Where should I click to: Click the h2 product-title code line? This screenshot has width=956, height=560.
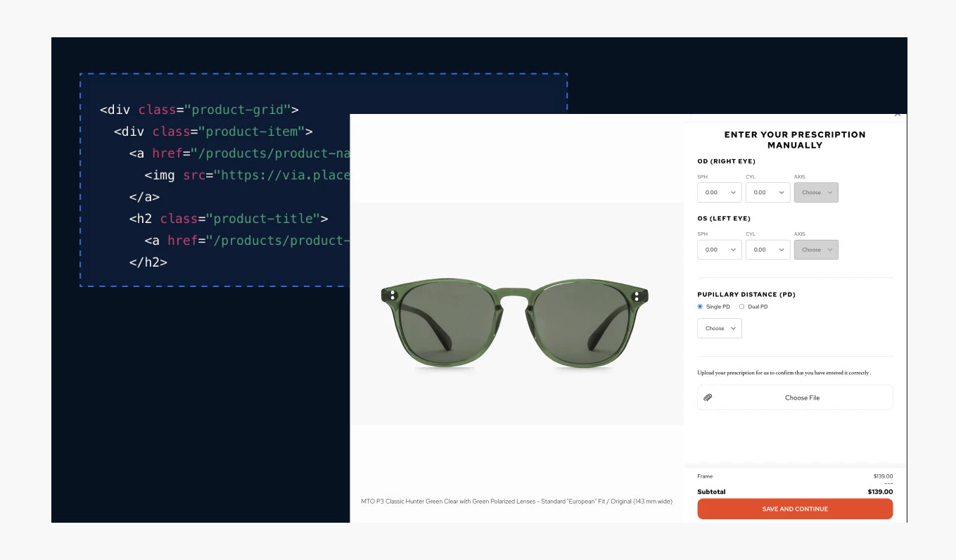pos(228,219)
